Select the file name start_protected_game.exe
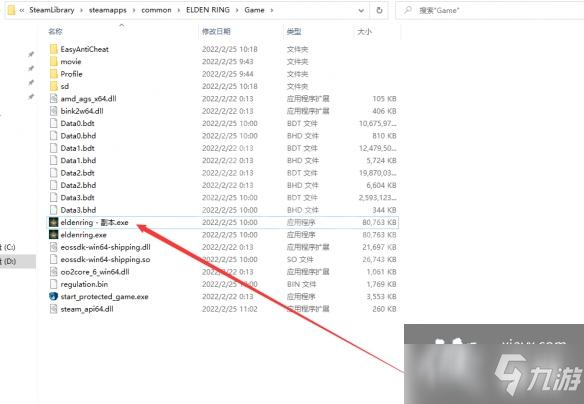The image size is (584, 404). pos(104,296)
